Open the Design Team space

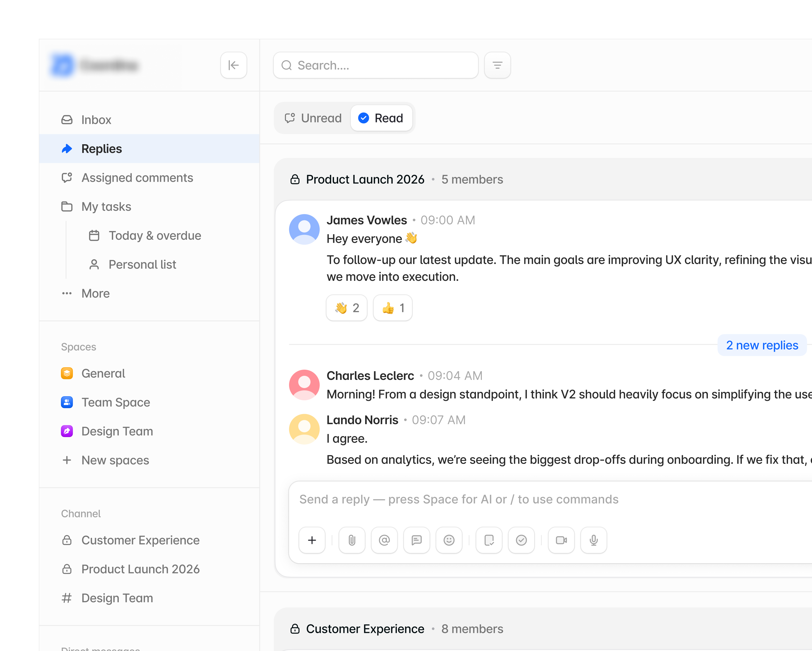(x=149, y=431)
